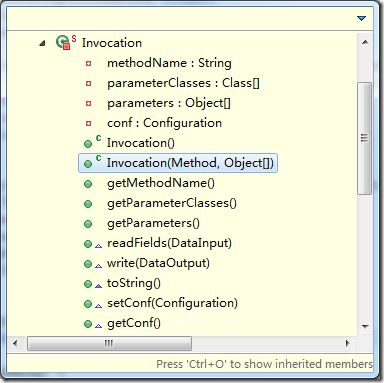This screenshot has height=383, width=384.
Task: Select parameters : Object[] field
Action: (x=169, y=103)
